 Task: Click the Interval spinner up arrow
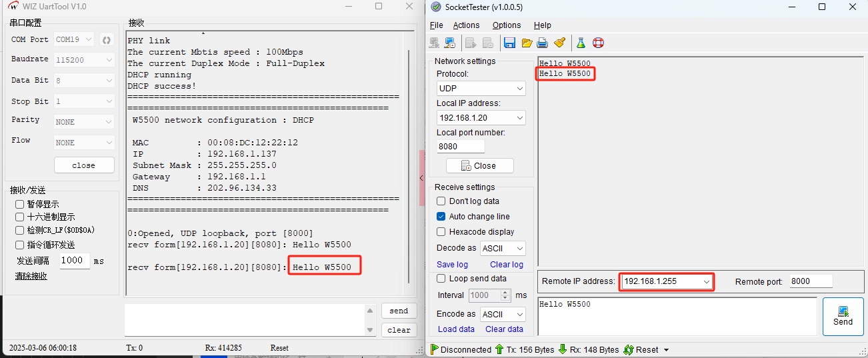505,292
